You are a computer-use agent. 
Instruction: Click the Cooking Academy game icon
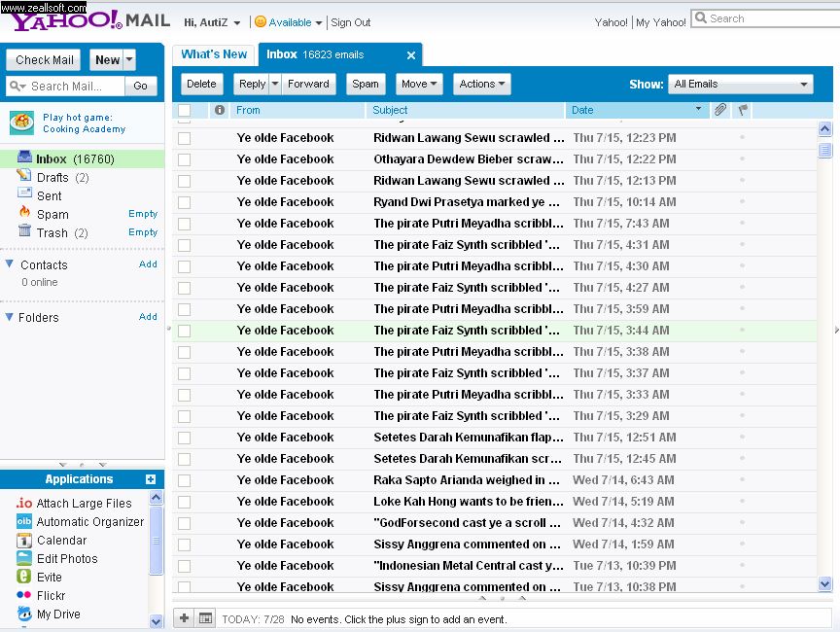click(x=22, y=123)
